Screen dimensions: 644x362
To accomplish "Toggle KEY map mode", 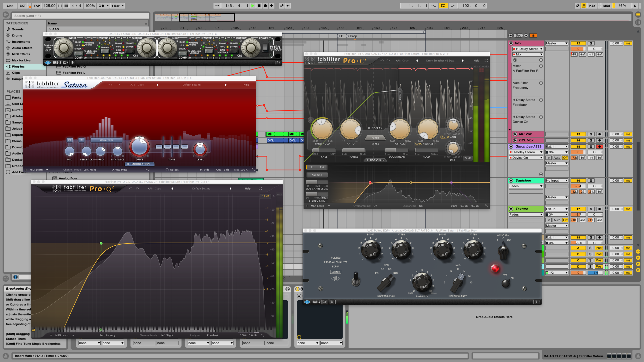I will coord(592,6).
